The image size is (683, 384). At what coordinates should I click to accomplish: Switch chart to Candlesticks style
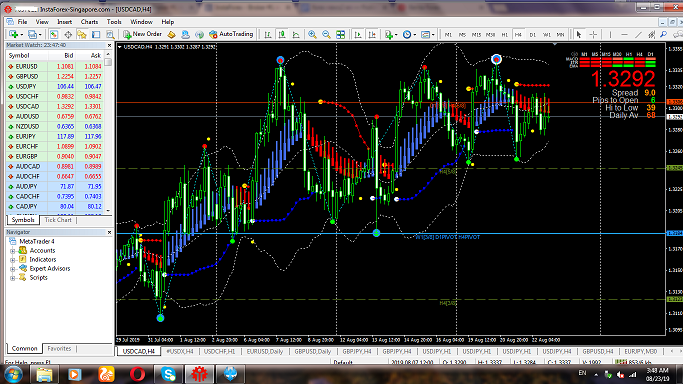[x=282, y=34]
